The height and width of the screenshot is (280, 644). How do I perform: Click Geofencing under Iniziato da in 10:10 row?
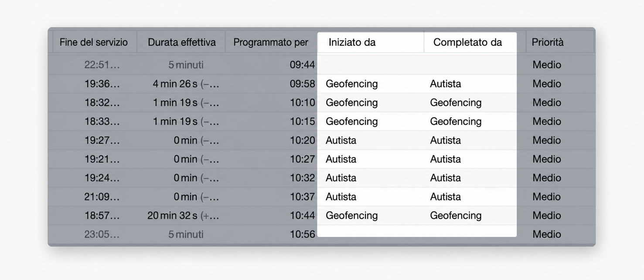click(352, 102)
